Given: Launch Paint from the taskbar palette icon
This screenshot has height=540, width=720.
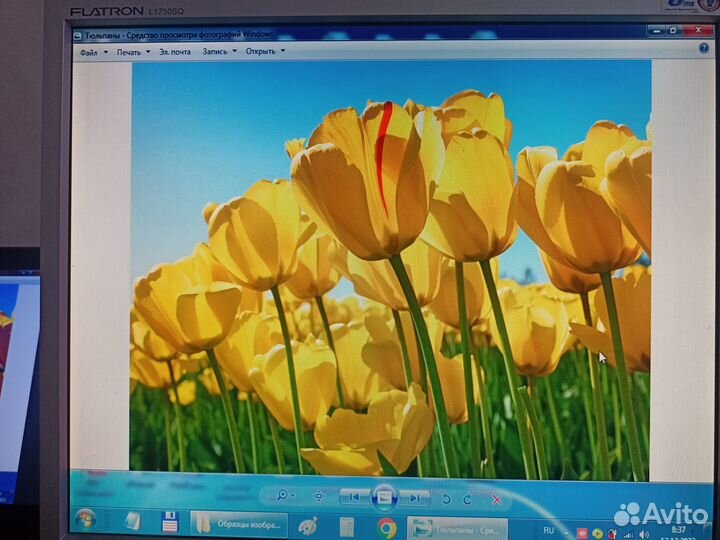Looking at the screenshot, I should click(x=308, y=526).
